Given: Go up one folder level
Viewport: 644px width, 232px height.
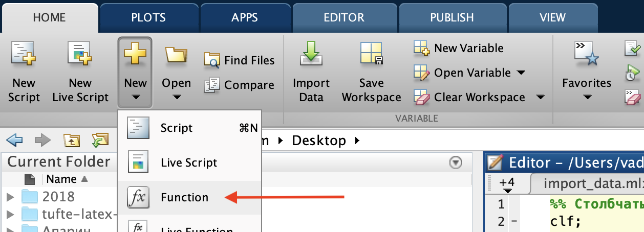Looking at the screenshot, I should coord(71,140).
